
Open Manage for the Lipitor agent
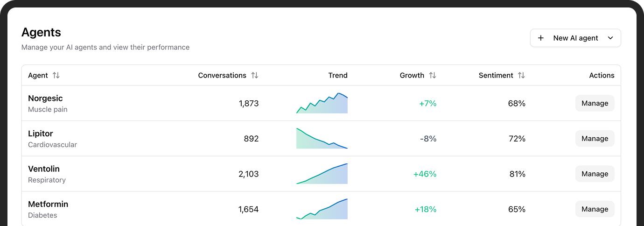click(595, 139)
